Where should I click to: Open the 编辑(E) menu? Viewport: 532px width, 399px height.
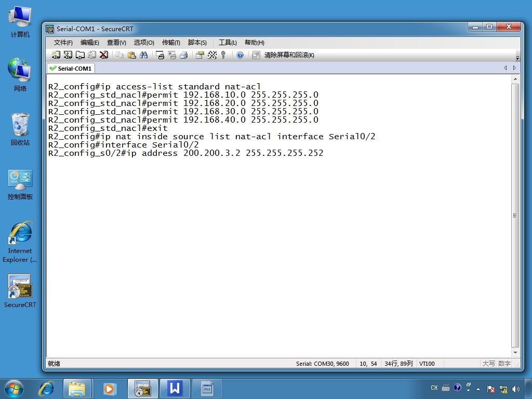[x=89, y=43]
